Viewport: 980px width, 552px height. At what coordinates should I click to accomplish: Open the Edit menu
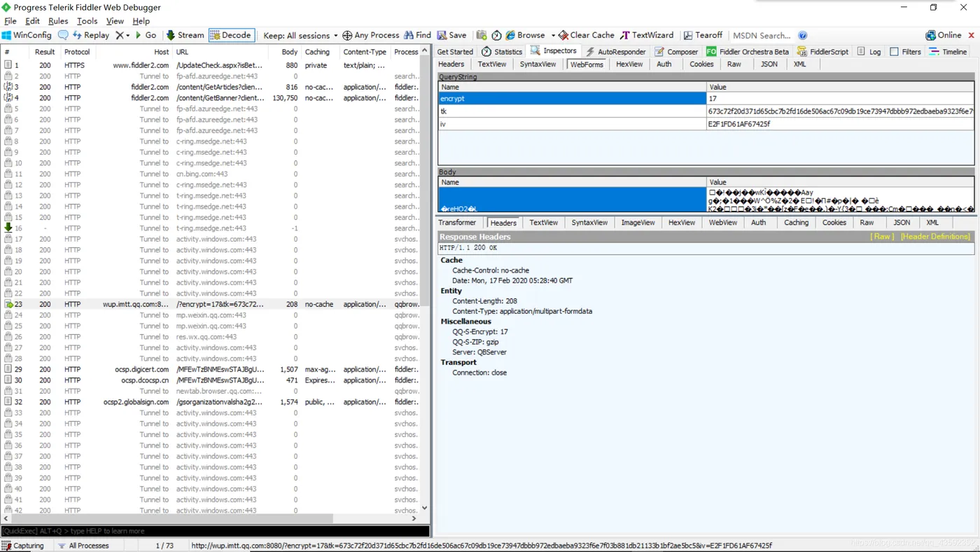[x=32, y=21]
